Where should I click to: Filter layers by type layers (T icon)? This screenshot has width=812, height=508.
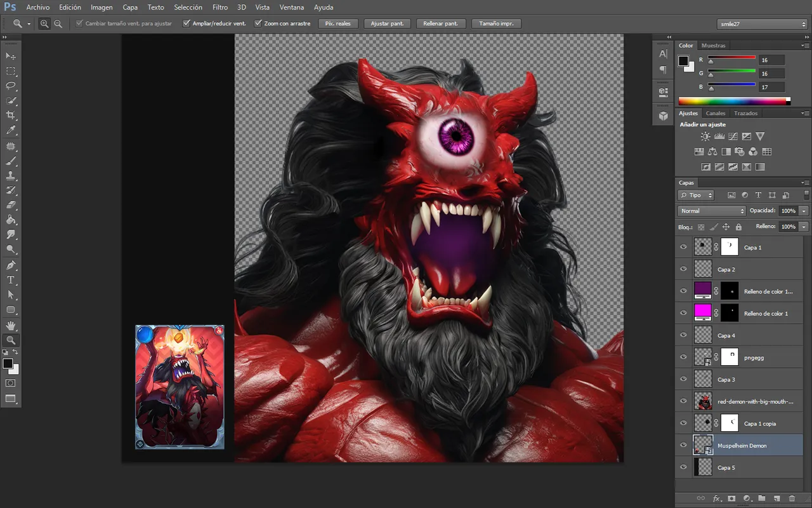point(758,195)
